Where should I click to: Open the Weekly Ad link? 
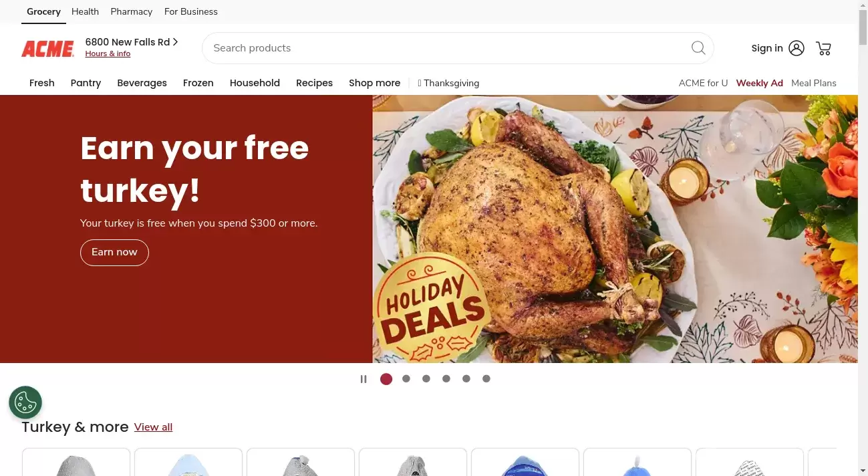click(x=759, y=83)
